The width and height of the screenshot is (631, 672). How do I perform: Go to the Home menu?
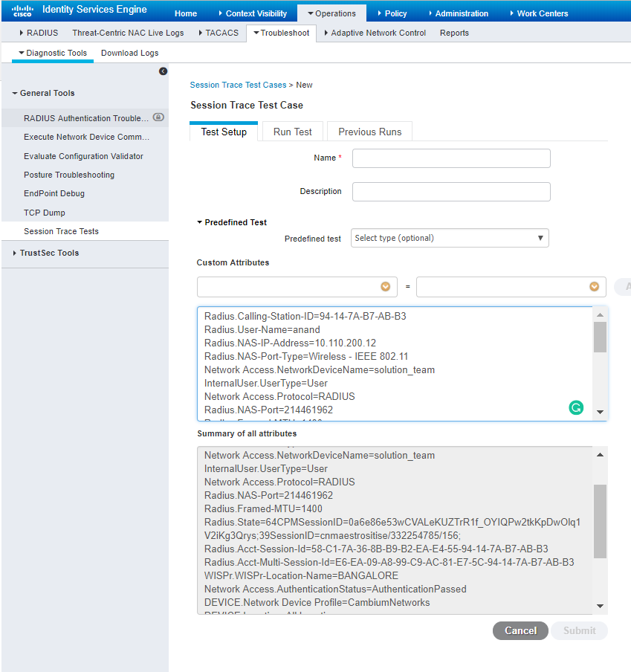(186, 13)
